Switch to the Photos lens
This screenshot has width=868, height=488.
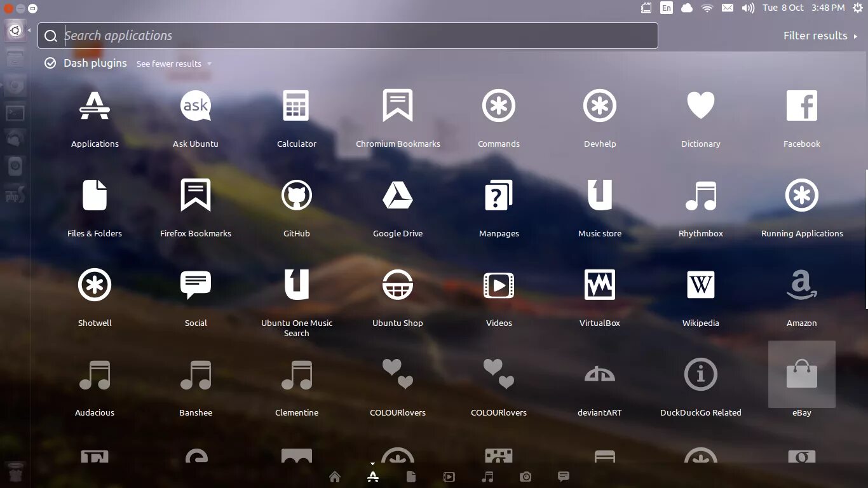pyautogui.click(x=526, y=477)
